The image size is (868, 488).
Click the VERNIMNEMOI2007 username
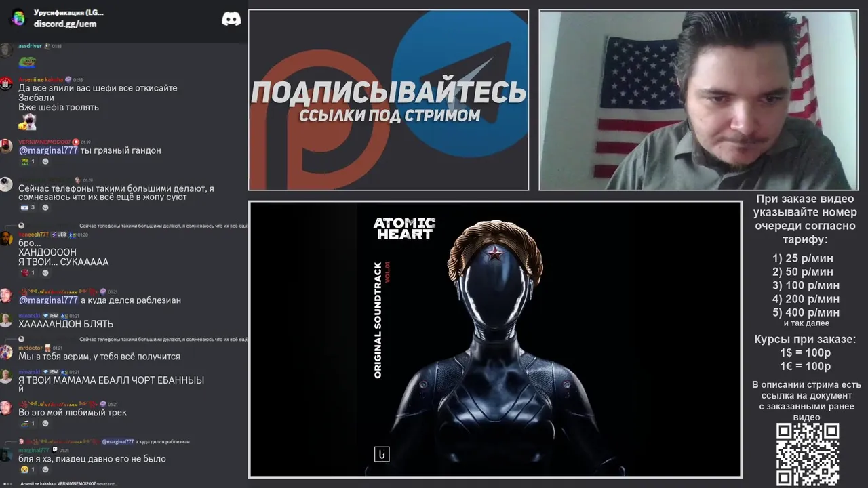tap(44, 142)
